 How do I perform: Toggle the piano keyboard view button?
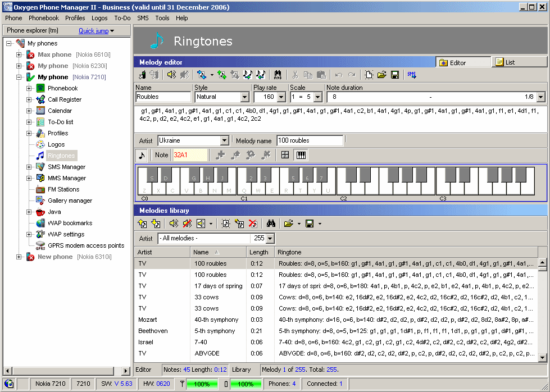[301, 155]
